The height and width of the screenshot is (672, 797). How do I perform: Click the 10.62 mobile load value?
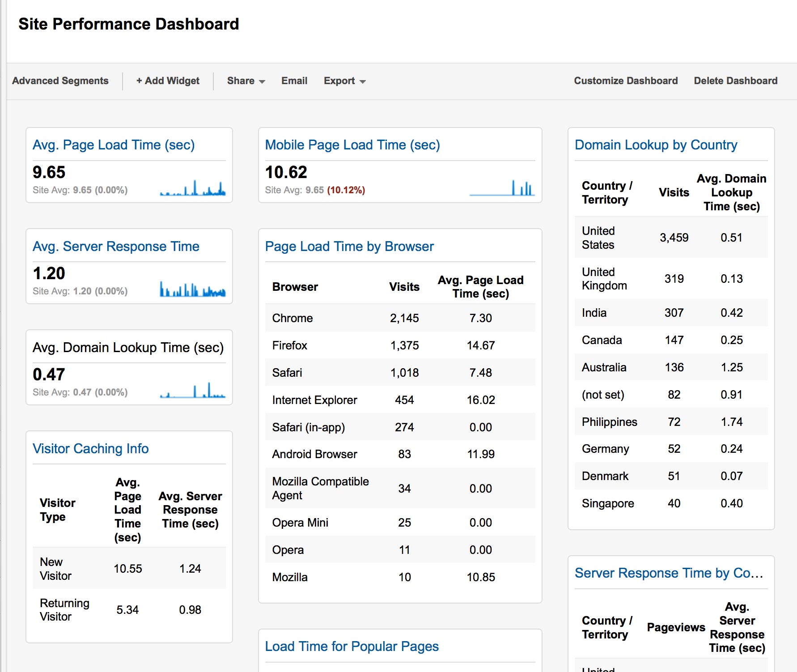(286, 172)
